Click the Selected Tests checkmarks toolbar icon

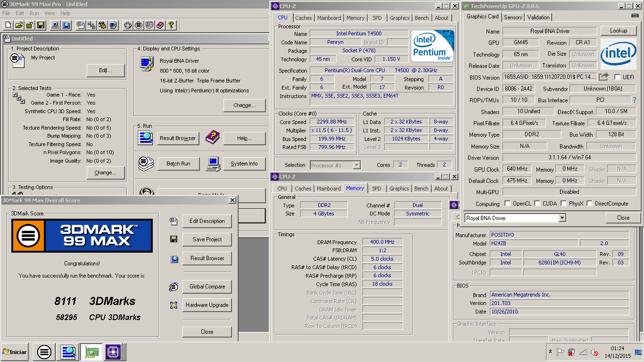pos(91,25)
